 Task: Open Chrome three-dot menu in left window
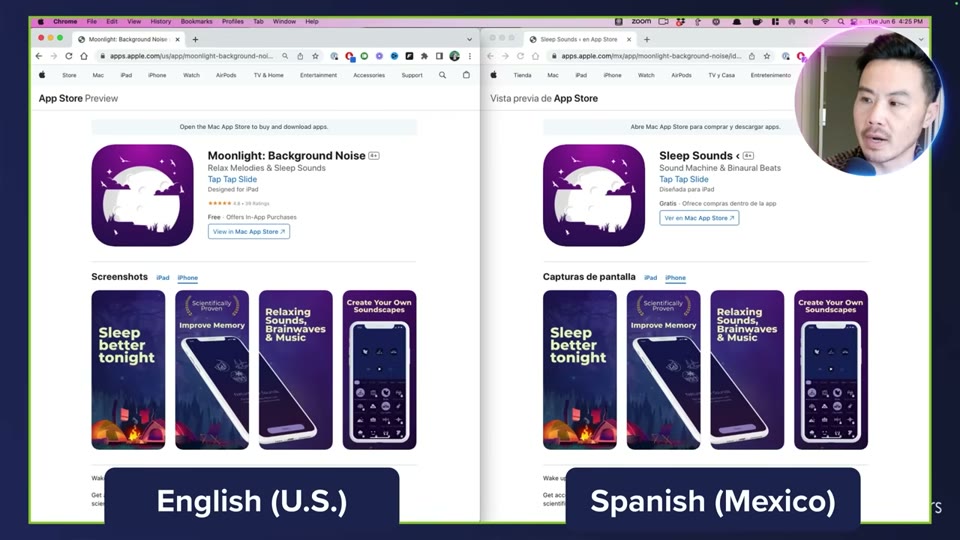coord(470,56)
